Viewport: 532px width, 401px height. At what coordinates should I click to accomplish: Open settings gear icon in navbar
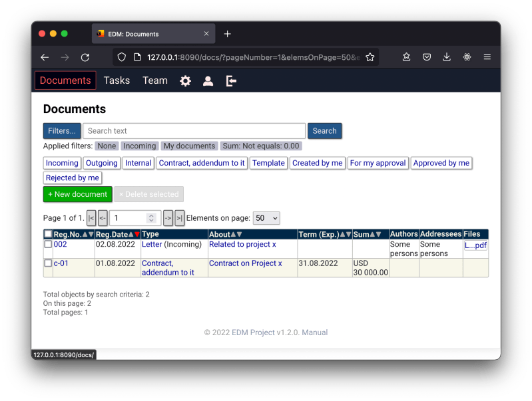tap(185, 81)
